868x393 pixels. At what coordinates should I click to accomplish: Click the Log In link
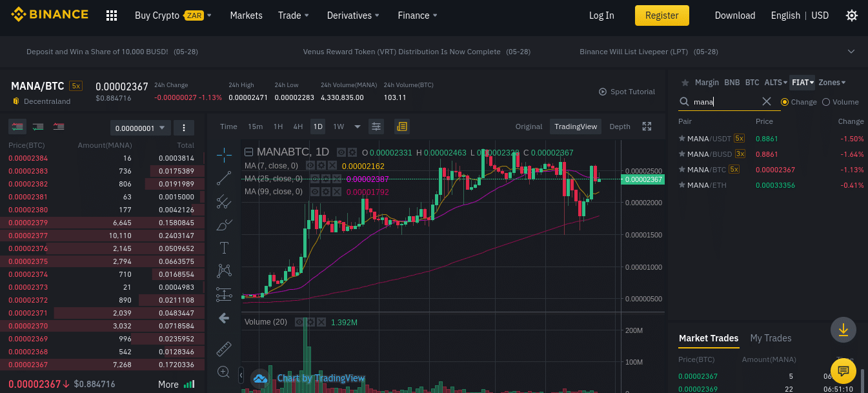point(601,15)
